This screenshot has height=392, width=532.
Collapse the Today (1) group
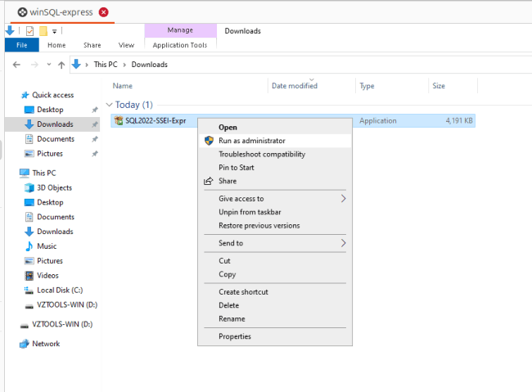[x=110, y=105]
